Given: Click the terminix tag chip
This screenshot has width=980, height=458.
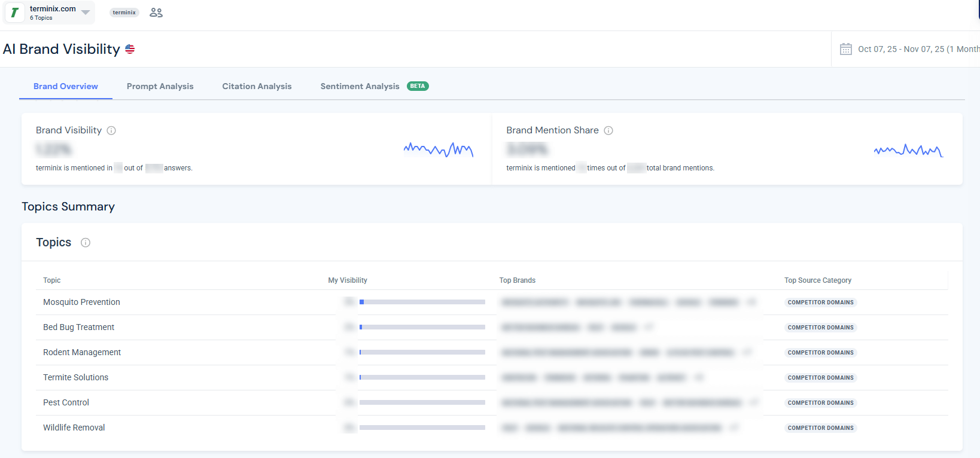Looking at the screenshot, I should click(124, 13).
